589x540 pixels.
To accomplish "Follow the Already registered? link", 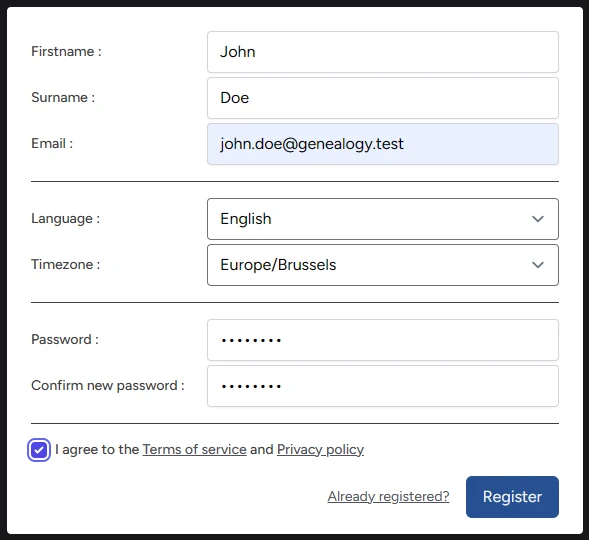I will click(x=388, y=496).
